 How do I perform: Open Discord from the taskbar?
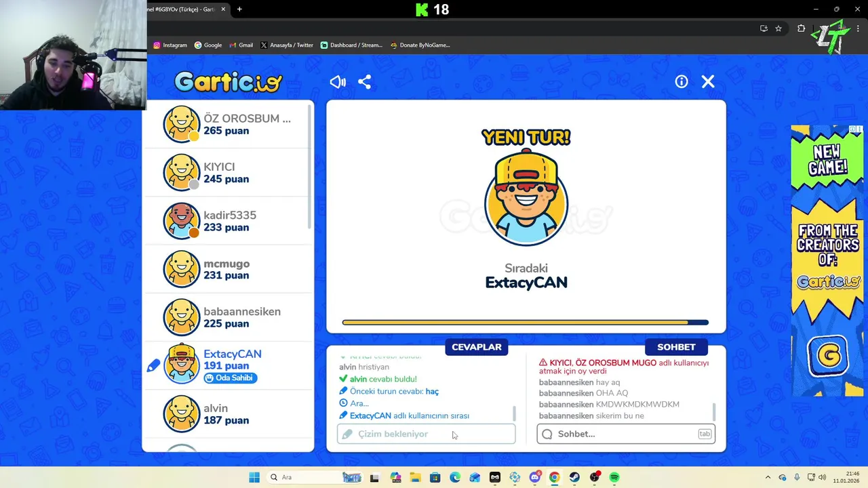pyautogui.click(x=535, y=477)
